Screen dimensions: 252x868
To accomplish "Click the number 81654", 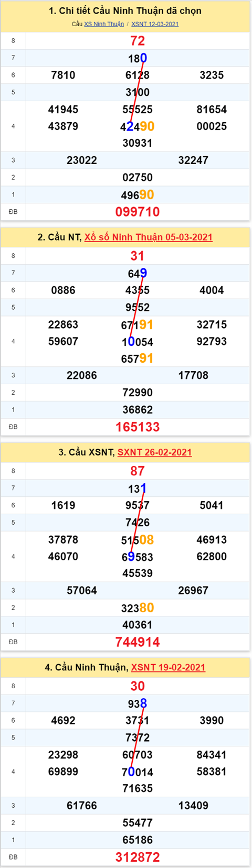I will pos(212,110).
